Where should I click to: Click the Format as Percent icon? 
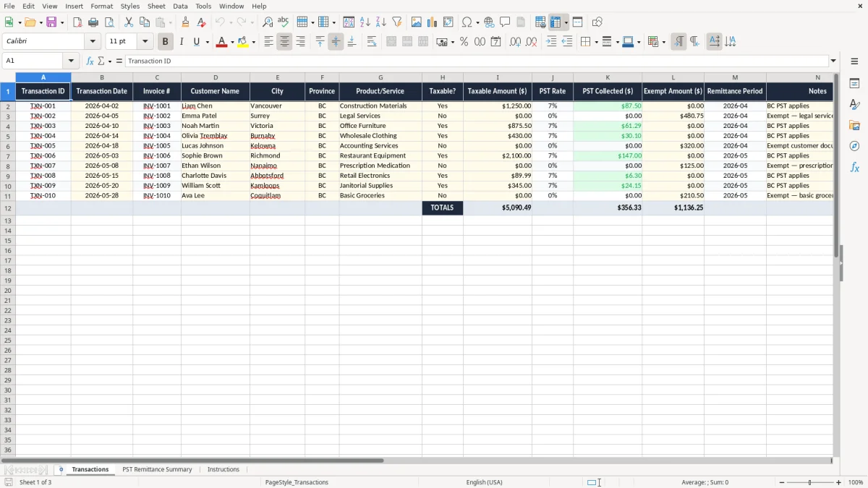point(464,42)
